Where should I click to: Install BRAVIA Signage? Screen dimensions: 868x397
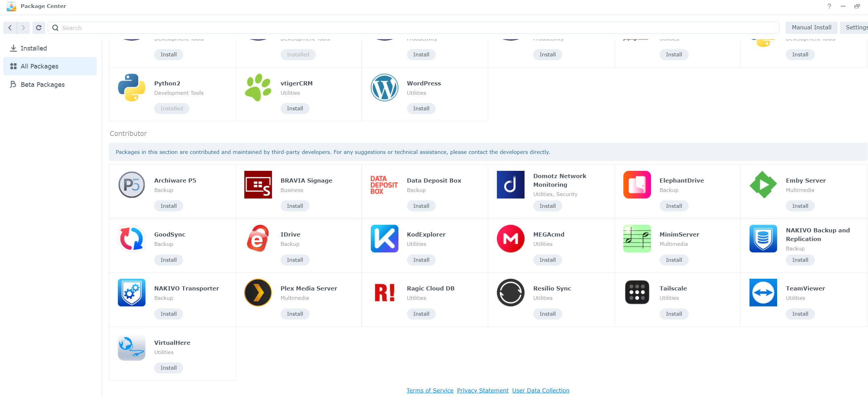[x=295, y=206]
